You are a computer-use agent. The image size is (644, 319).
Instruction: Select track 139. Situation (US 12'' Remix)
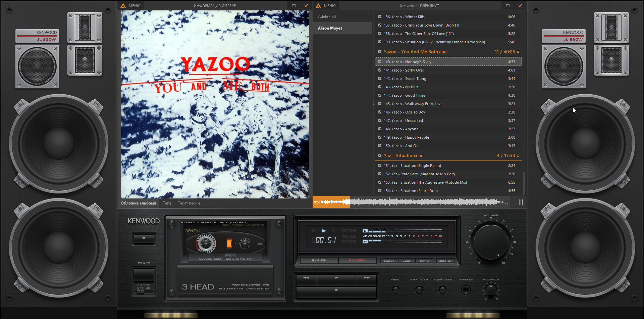click(448, 42)
